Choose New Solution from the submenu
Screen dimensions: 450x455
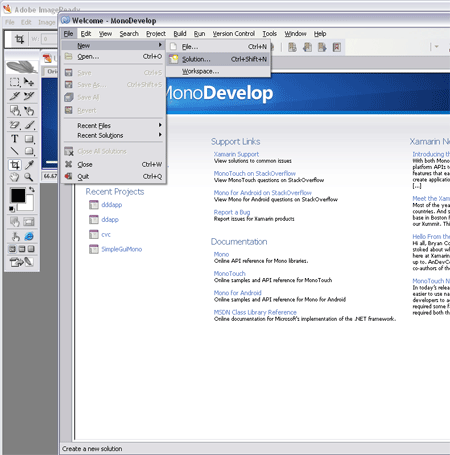tap(218, 59)
